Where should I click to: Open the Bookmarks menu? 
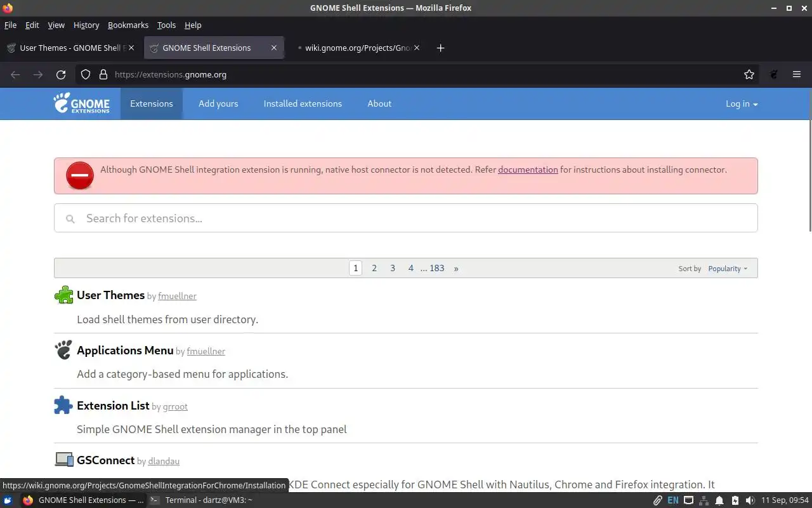[x=128, y=25]
